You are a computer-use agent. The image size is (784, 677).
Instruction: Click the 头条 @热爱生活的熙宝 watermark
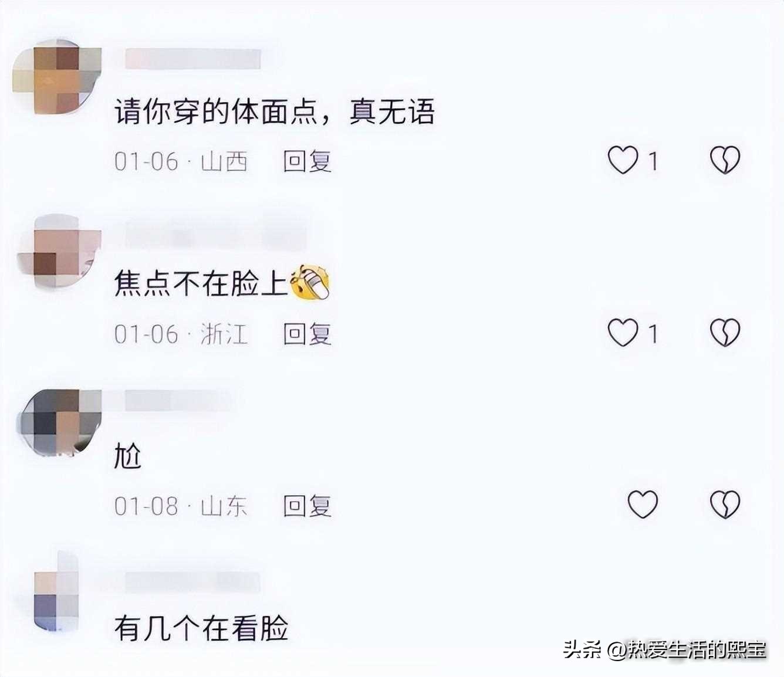(x=665, y=649)
